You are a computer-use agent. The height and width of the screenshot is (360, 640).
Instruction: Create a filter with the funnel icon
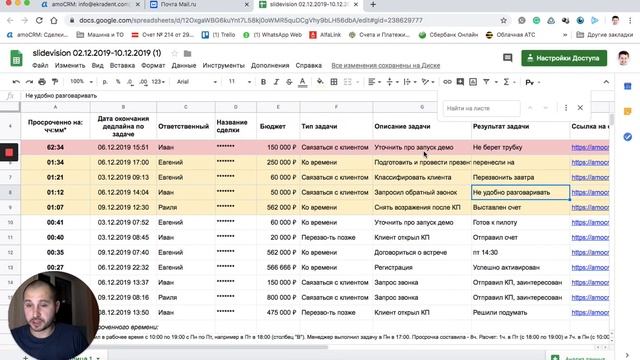coord(487,82)
